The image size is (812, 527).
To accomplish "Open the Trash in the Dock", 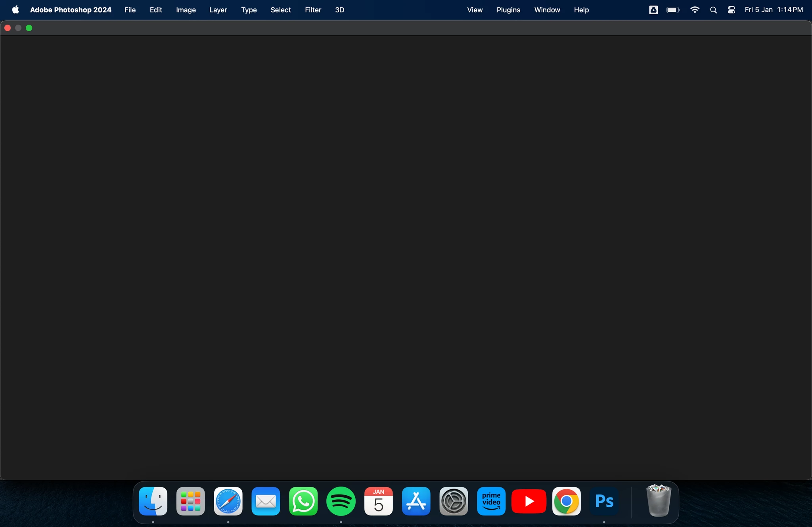I will (658, 501).
